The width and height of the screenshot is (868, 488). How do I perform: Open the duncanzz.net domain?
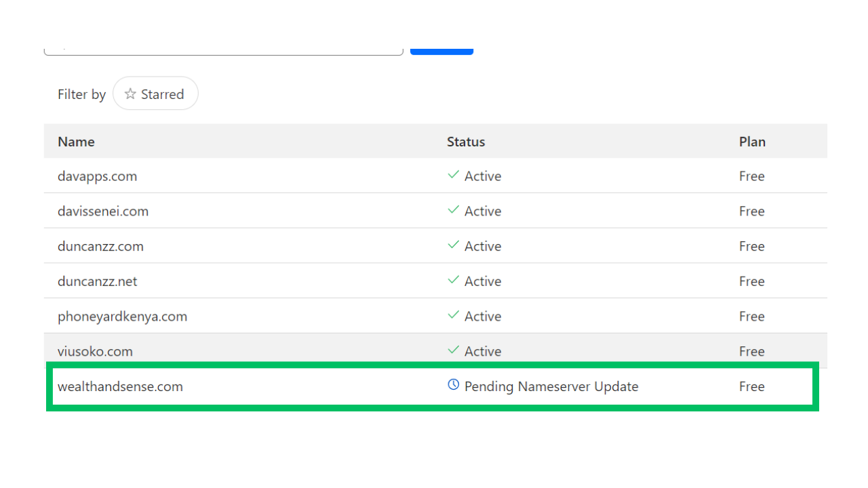click(97, 281)
